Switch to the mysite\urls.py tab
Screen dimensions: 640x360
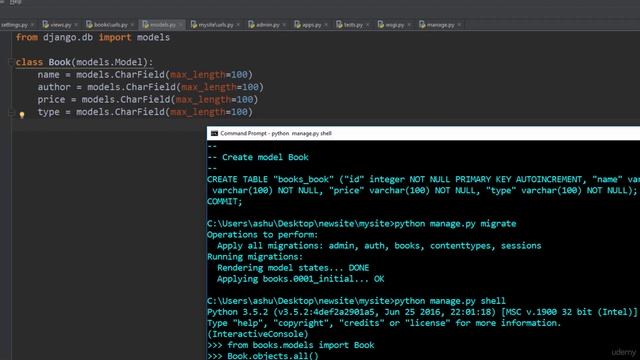pos(216,25)
